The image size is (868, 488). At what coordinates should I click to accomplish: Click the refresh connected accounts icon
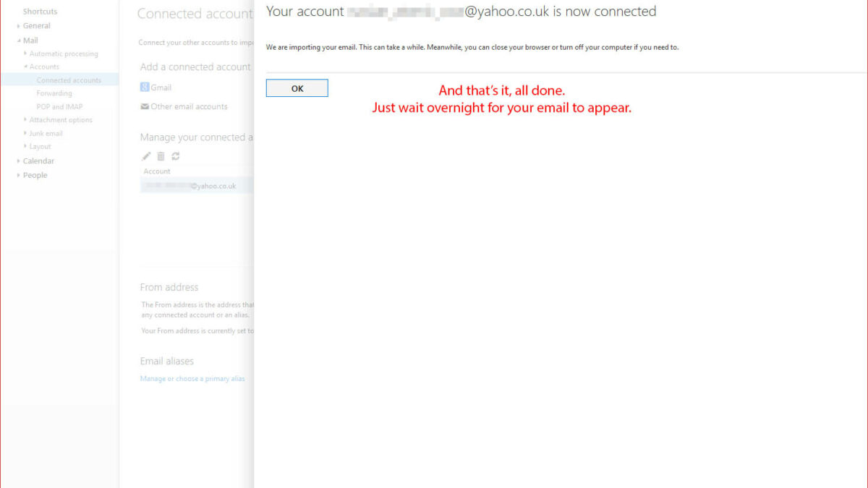coord(176,156)
